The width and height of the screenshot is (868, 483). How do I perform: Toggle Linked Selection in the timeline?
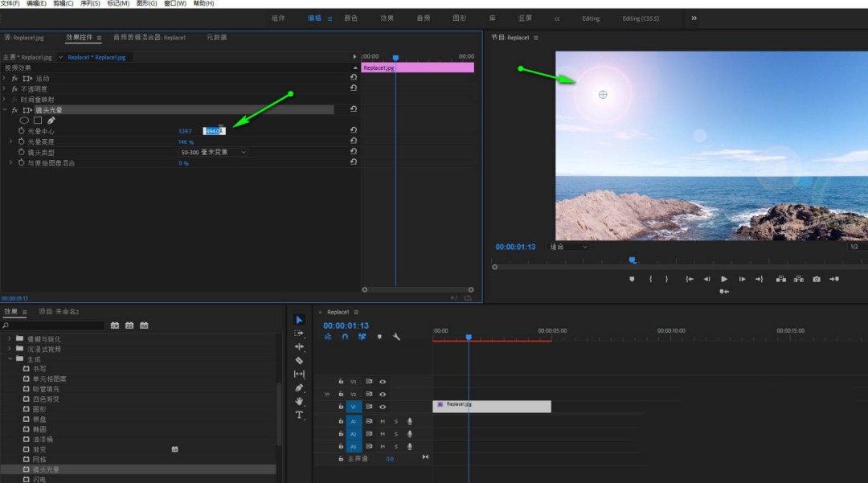[362, 337]
